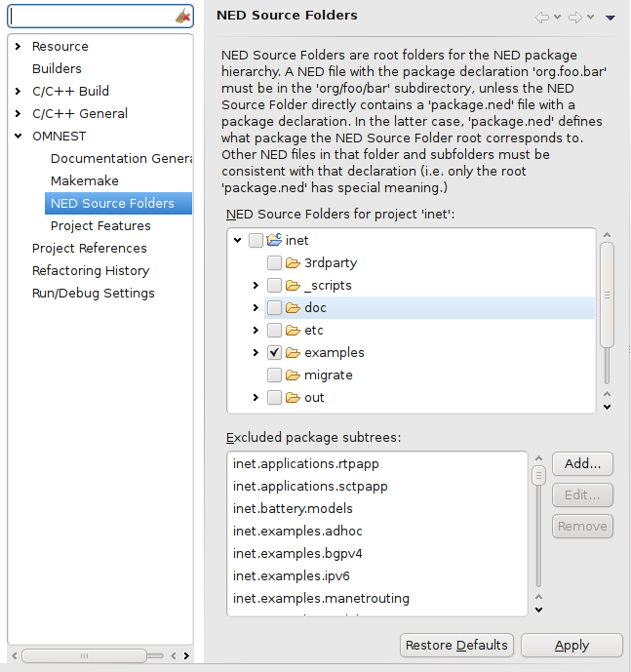Click the doc folder icon

(x=293, y=307)
